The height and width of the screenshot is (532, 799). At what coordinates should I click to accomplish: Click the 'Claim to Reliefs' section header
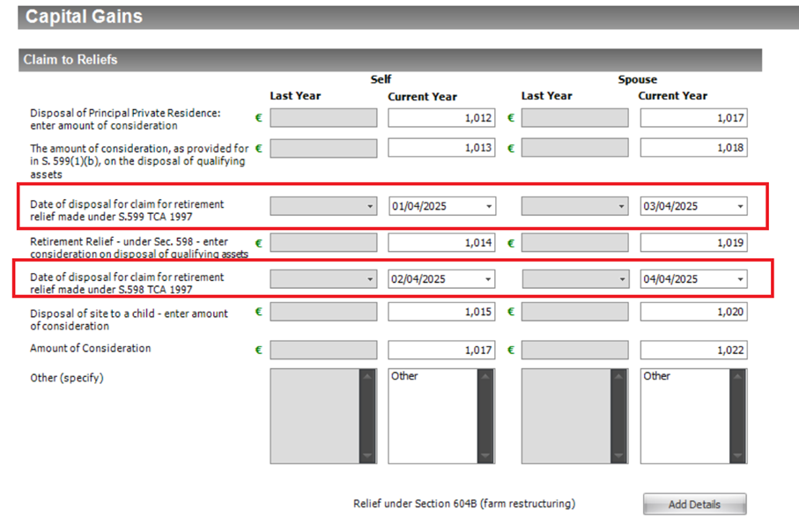(x=390, y=60)
